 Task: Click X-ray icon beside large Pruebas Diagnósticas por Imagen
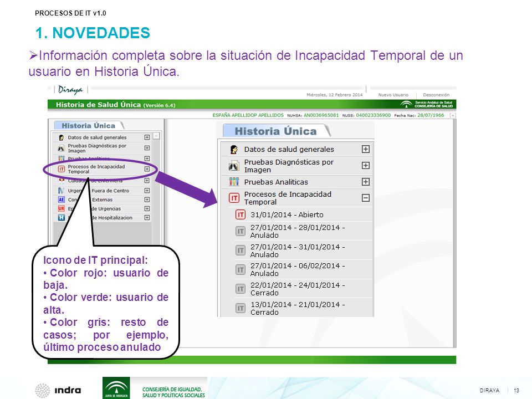[x=234, y=166]
